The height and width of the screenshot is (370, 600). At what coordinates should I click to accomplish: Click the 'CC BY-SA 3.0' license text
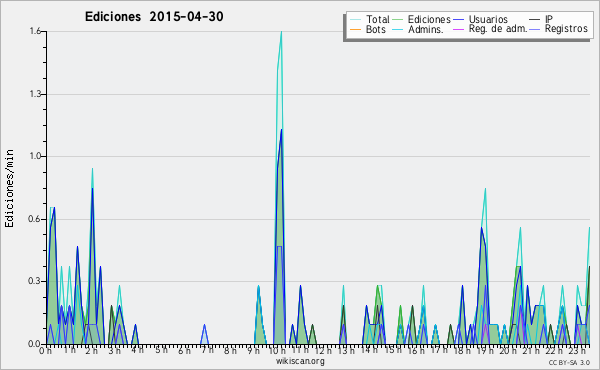point(569,362)
